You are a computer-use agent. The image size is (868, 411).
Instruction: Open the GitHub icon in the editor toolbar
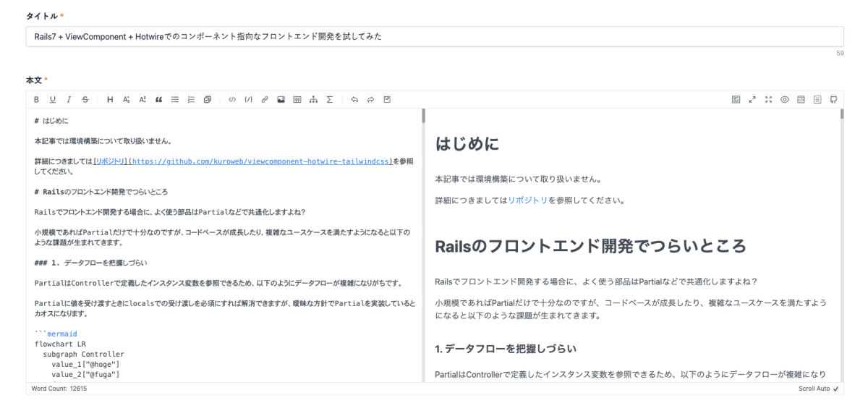point(833,99)
